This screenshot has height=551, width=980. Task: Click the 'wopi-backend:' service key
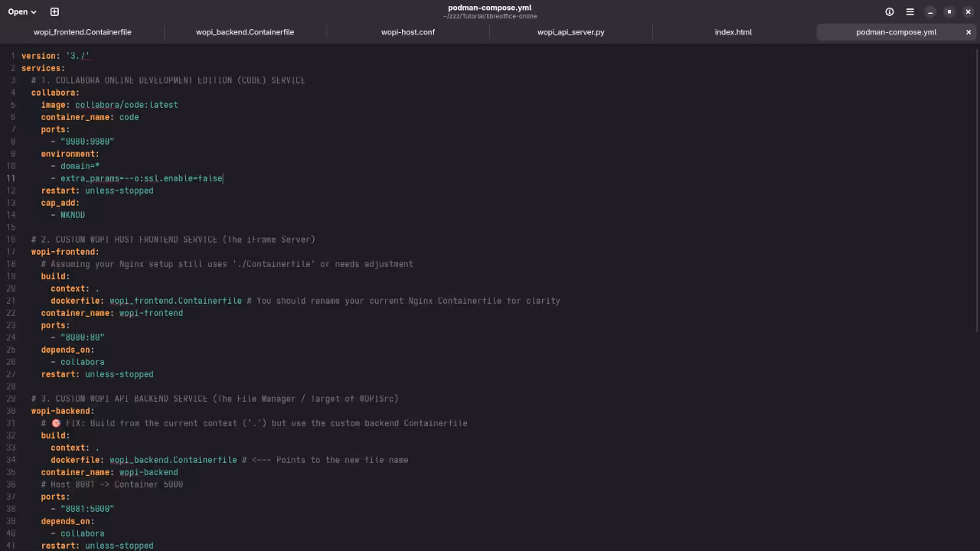[63, 411]
